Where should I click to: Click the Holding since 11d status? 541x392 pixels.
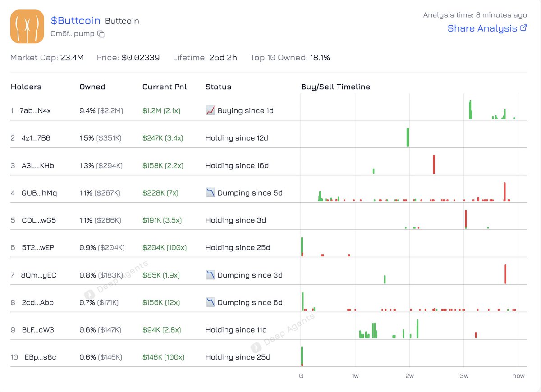236,330
